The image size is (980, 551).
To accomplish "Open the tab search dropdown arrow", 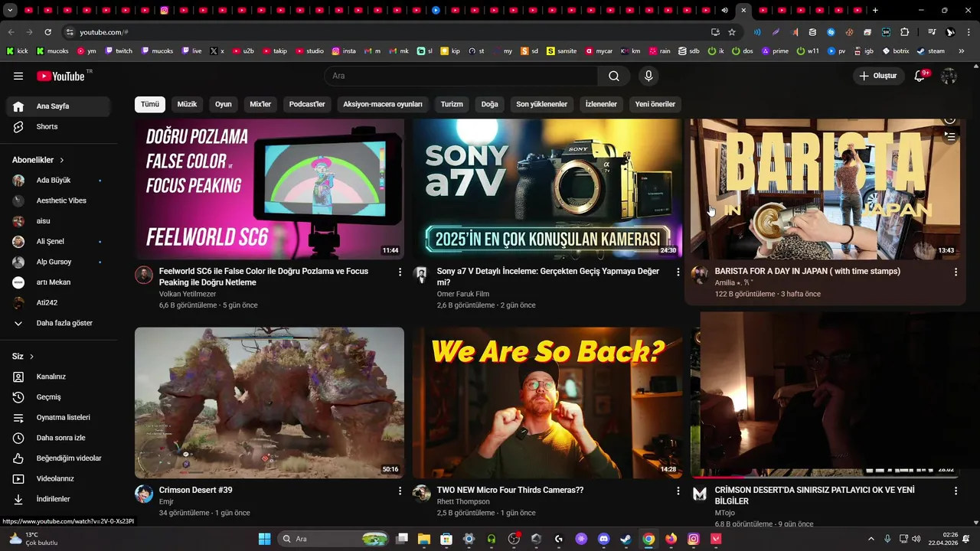I will (x=10, y=10).
